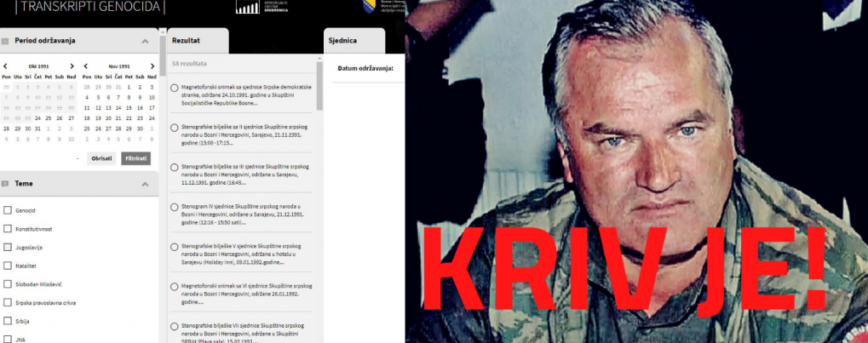Click 'Nov 1991' month label
Screen dimensions: 868x343
point(119,66)
